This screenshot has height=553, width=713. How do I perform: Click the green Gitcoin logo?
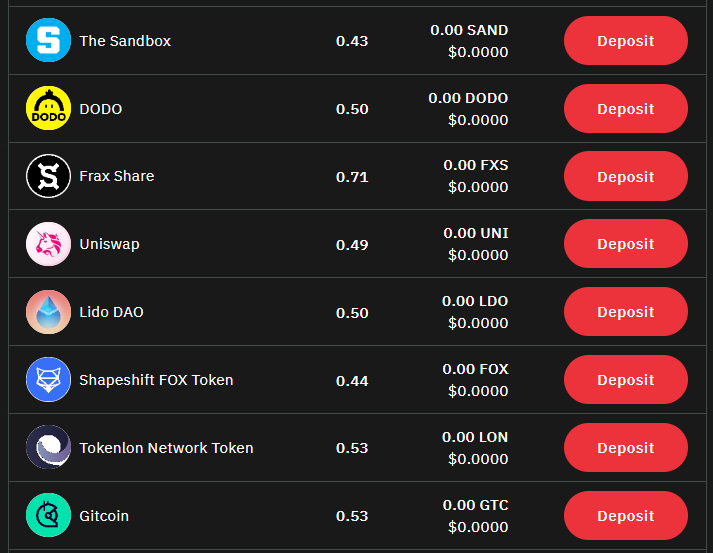click(x=48, y=515)
